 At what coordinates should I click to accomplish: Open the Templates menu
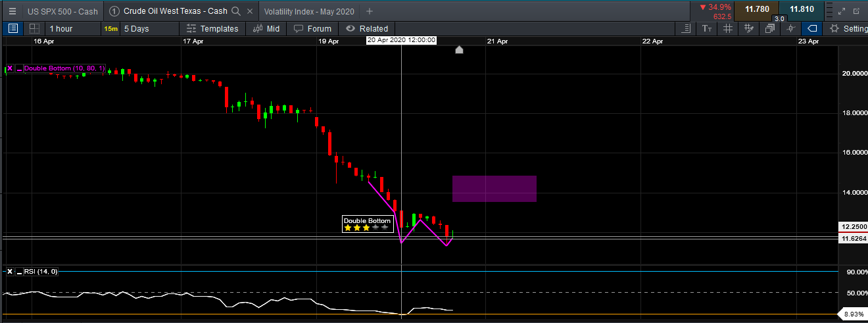click(x=212, y=28)
